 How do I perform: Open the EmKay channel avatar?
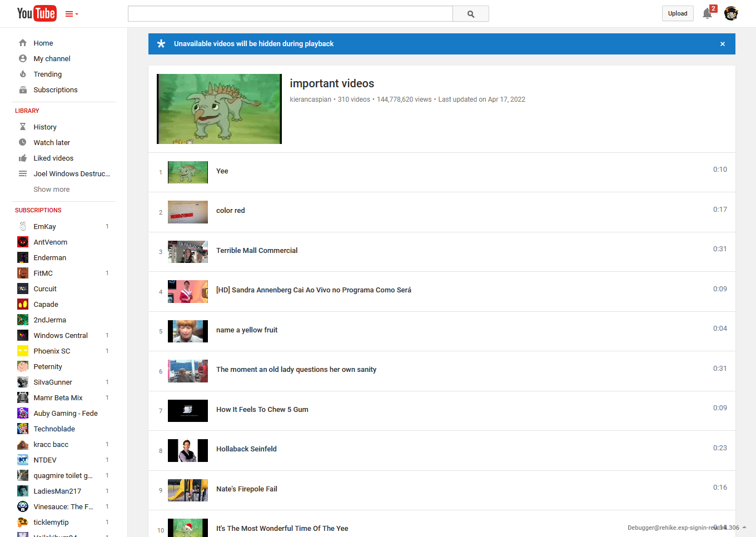coord(23,226)
